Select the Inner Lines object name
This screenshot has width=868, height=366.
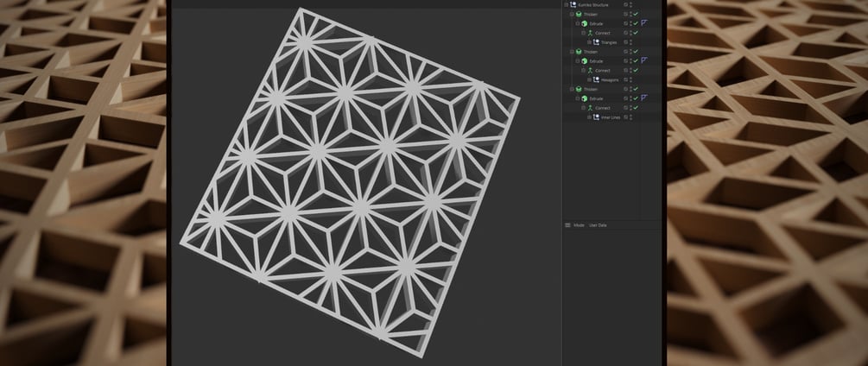coord(611,117)
